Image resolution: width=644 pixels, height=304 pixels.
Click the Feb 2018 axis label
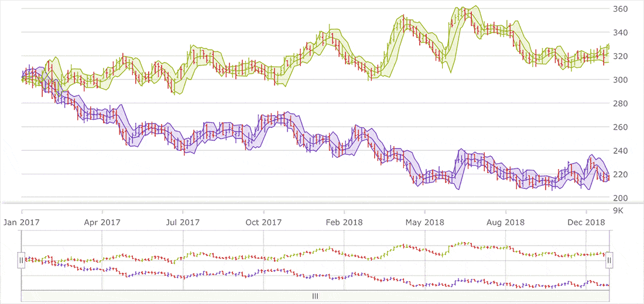(344, 222)
